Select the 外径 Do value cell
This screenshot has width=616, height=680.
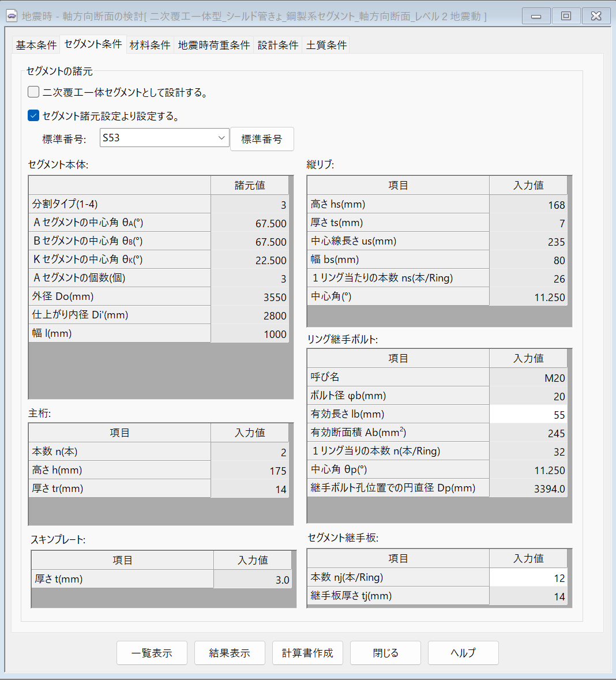click(250, 297)
